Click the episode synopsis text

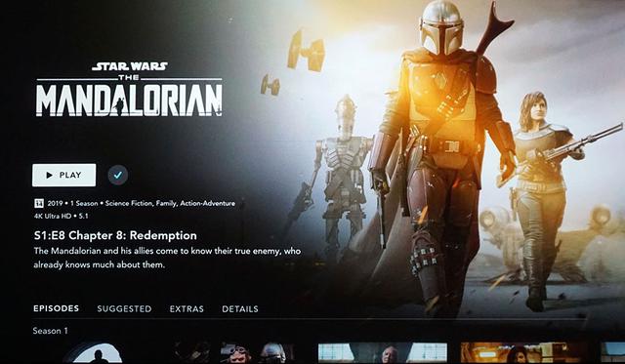pos(167,258)
